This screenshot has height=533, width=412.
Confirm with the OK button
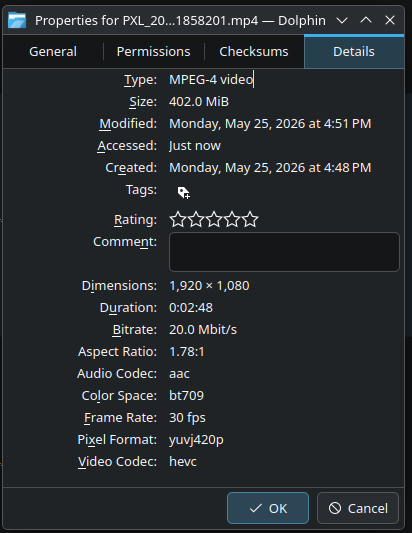coord(268,508)
